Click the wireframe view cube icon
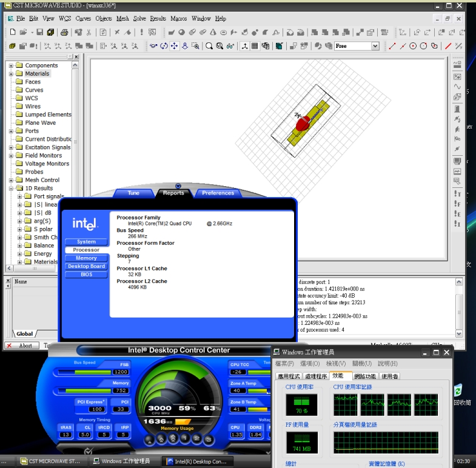The height and width of the screenshot is (468, 476). pos(266,46)
